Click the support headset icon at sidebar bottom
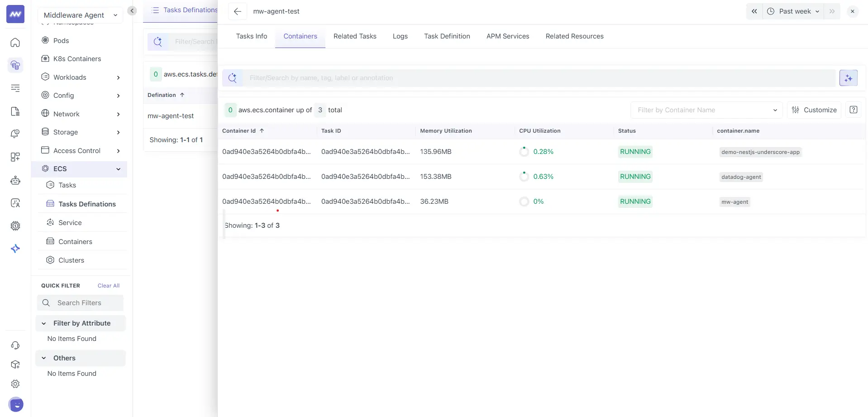This screenshot has height=417, width=868. (15, 345)
